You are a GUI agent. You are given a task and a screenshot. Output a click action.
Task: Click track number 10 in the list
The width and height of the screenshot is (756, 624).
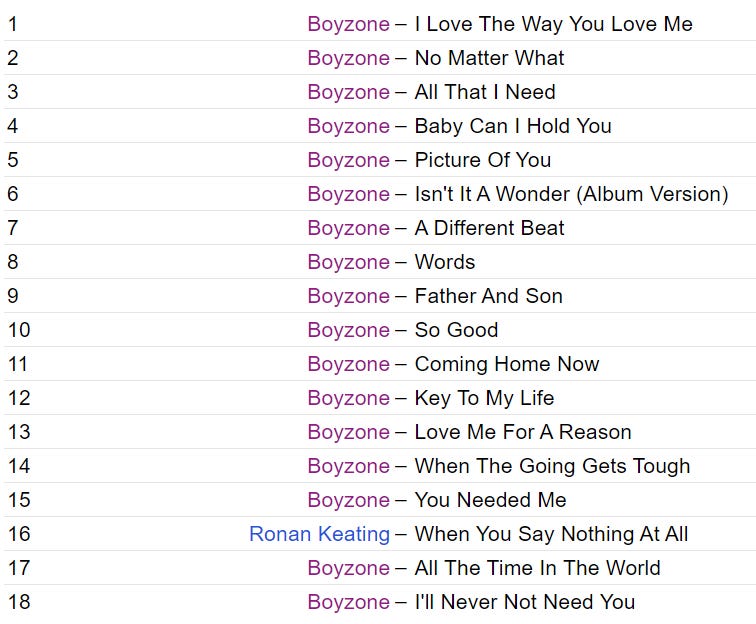19,330
